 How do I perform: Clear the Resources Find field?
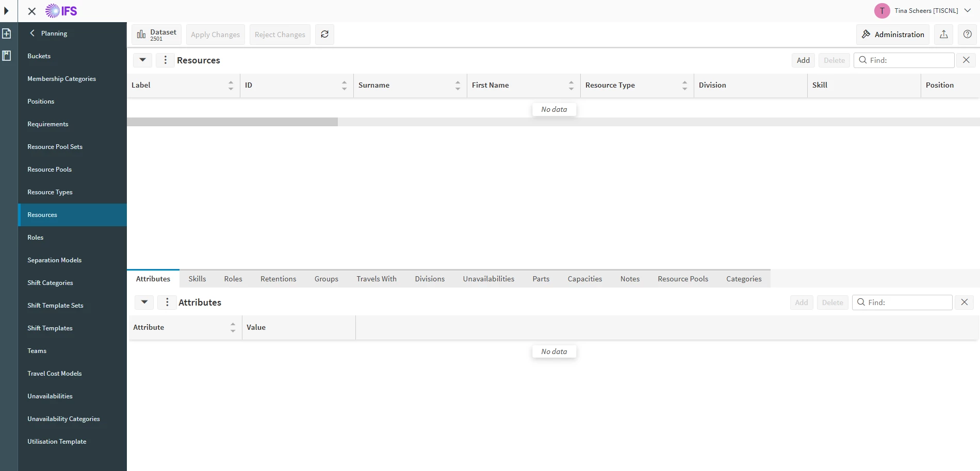[x=966, y=60]
